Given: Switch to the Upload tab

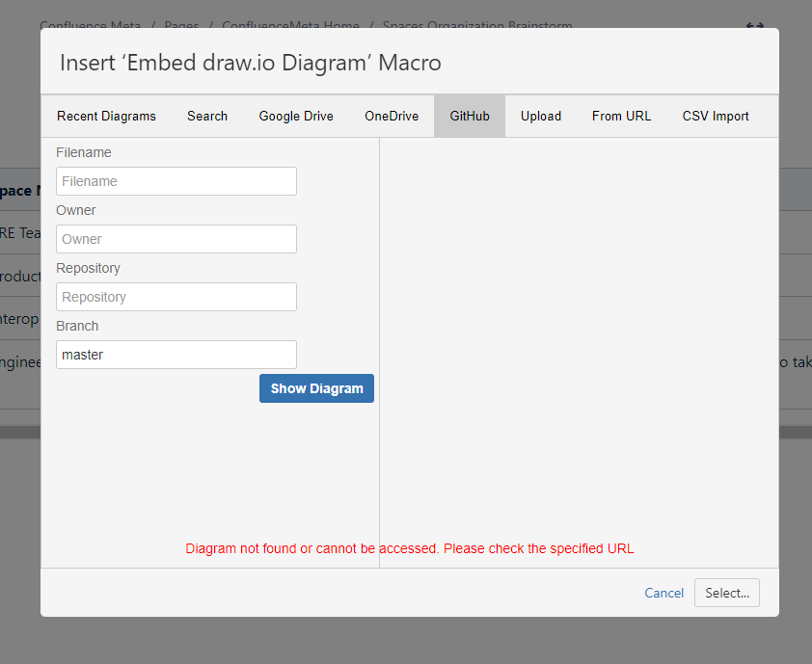Looking at the screenshot, I should click(x=541, y=116).
